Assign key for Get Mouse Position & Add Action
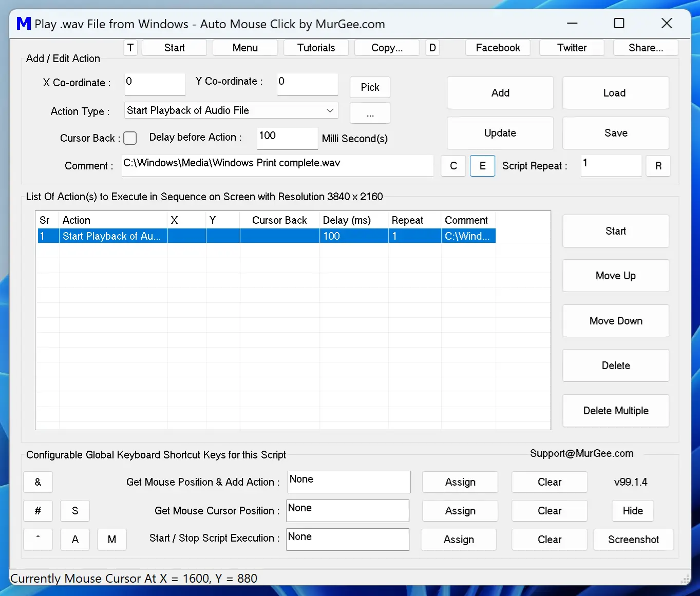The height and width of the screenshot is (596, 700). pos(460,482)
